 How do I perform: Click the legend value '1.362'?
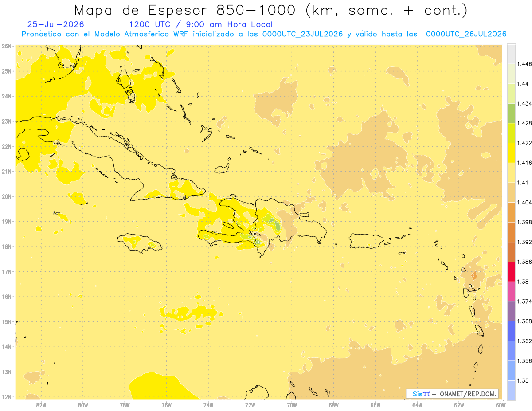coord(524,341)
